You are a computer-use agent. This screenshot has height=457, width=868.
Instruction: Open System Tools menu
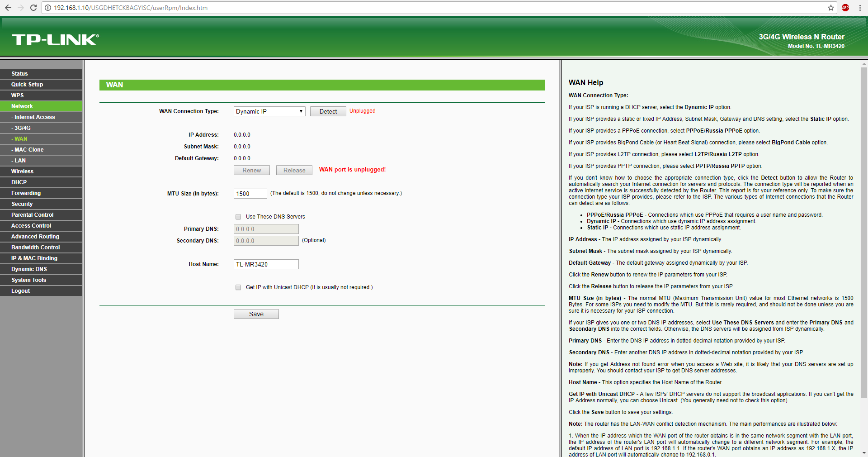(41, 280)
